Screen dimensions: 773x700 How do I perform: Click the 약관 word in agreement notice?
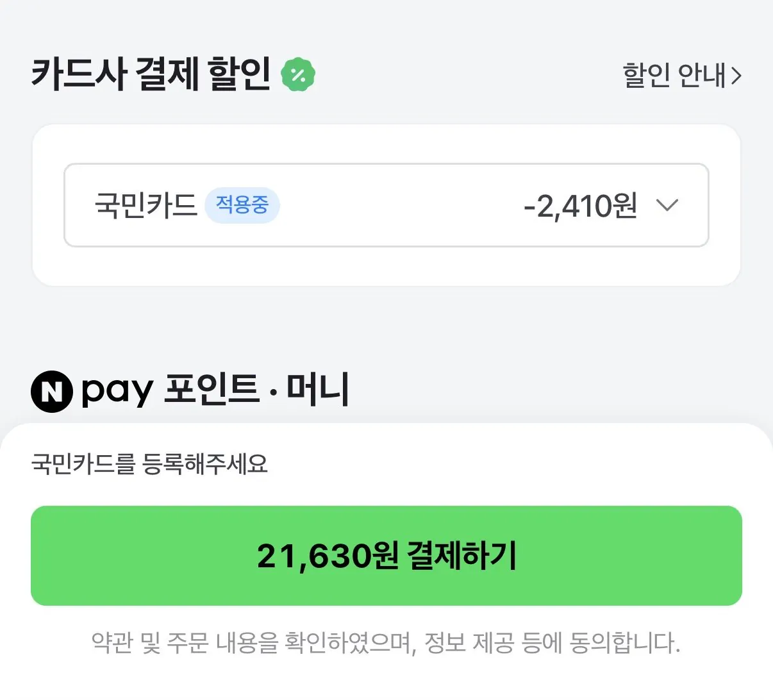[112, 642]
